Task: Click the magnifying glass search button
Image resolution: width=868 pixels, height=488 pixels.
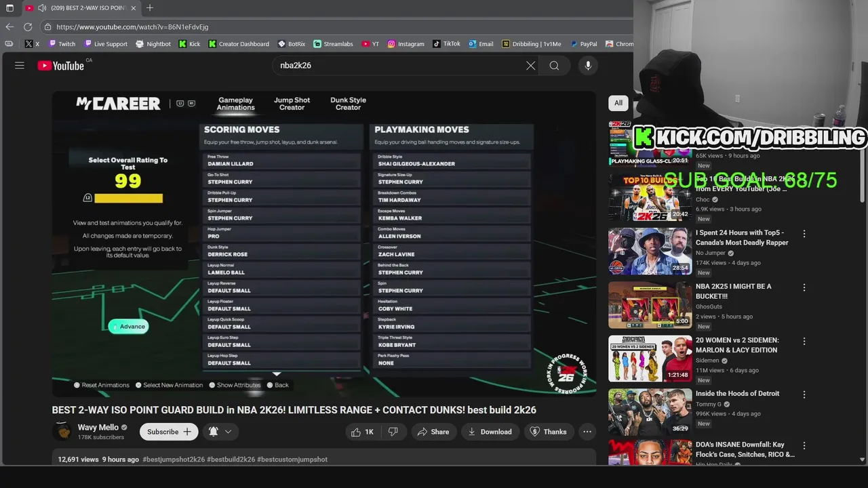Action: (x=554, y=66)
